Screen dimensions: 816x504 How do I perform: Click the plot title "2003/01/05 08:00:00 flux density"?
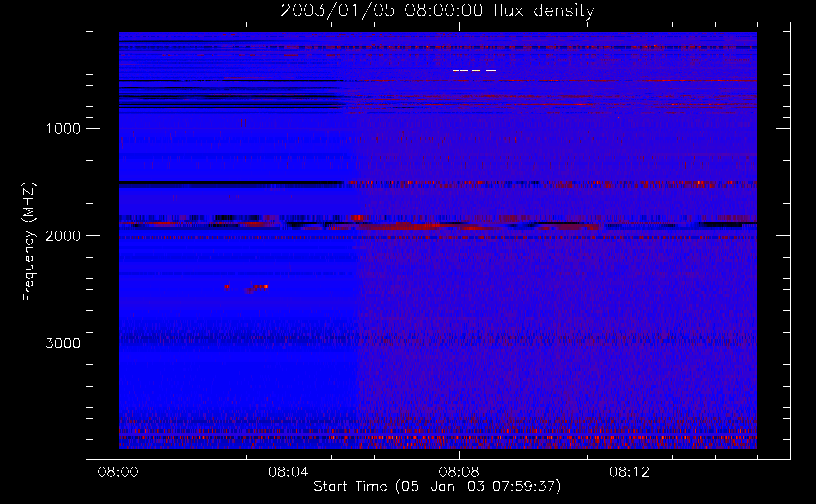(437, 10)
